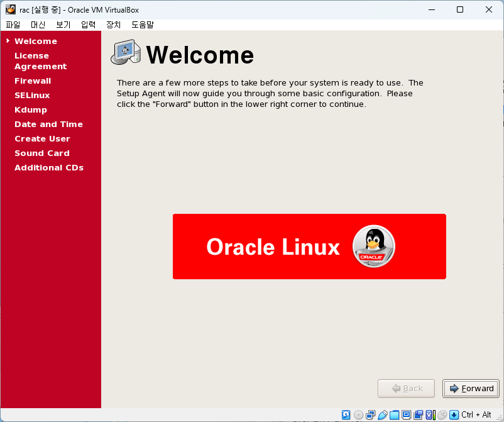Click the window resize grip corner
This screenshot has height=422, width=504.
point(500,418)
